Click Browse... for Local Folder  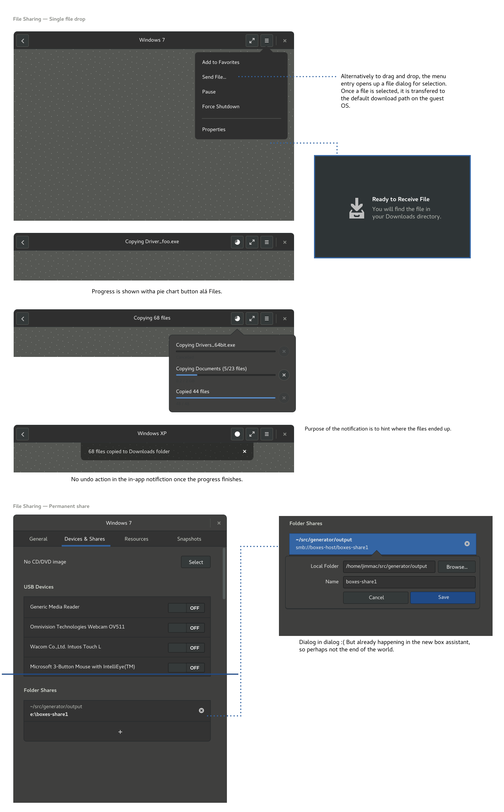pyautogui.click(x=457, y=567)
